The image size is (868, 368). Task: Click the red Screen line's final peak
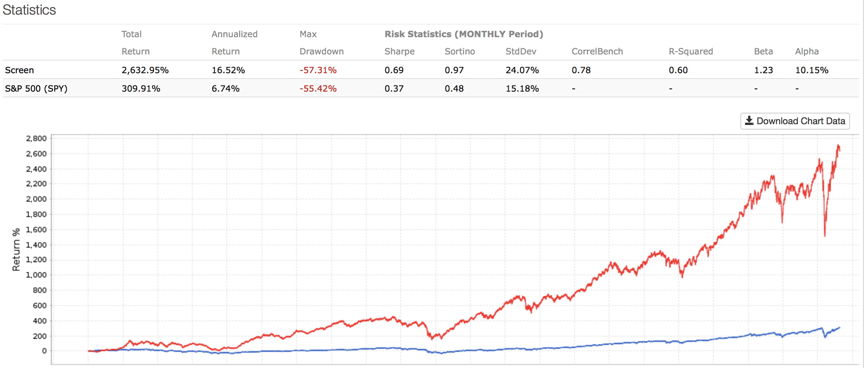click(839, 146)
